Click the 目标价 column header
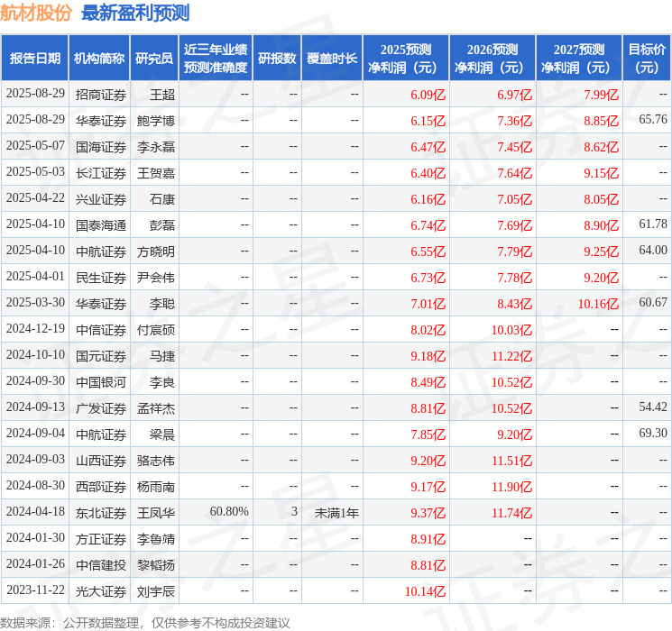This screenshot has height=631, width=672. (x=647, y=59)
